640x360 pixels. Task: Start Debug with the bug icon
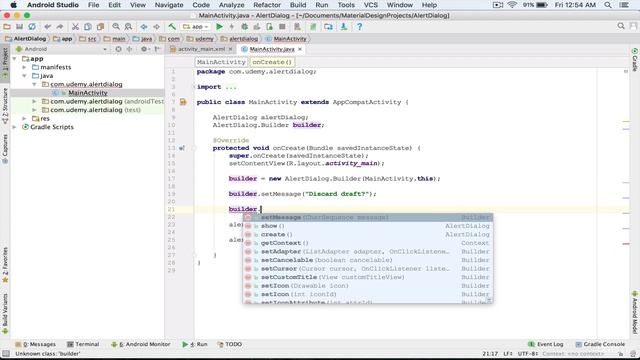[244, 27]
